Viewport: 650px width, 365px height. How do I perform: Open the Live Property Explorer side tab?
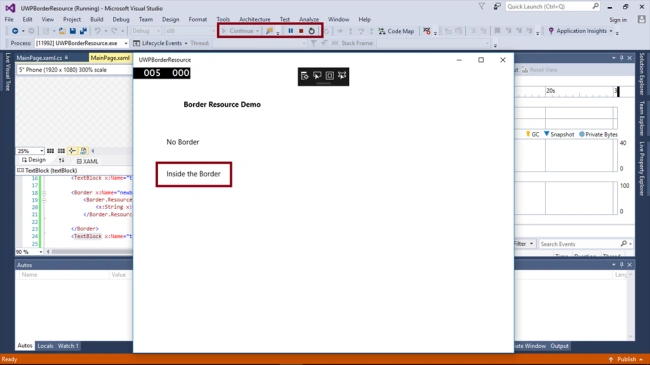point(642,168)
